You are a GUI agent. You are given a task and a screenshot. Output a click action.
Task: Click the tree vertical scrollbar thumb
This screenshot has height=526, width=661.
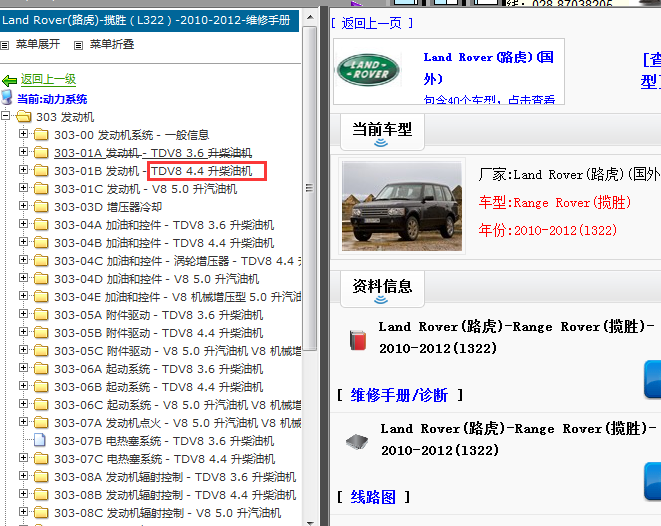[x=310, y=188]
